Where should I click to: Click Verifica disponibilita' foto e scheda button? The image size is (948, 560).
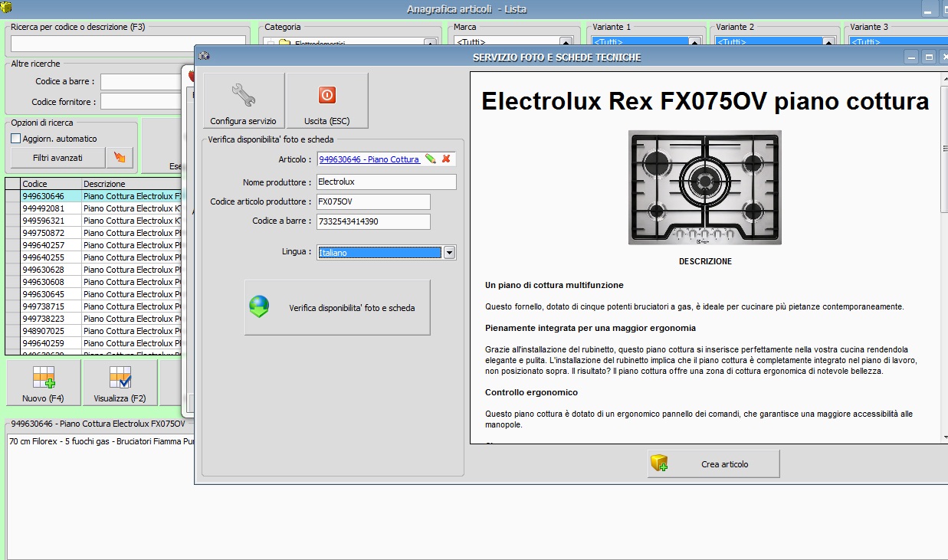(337, 307)
